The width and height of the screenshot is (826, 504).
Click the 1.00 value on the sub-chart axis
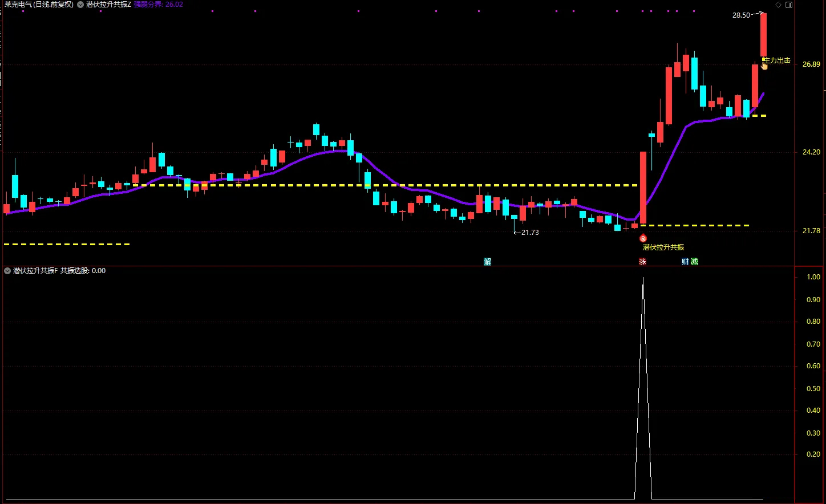[x=813, y=277]
